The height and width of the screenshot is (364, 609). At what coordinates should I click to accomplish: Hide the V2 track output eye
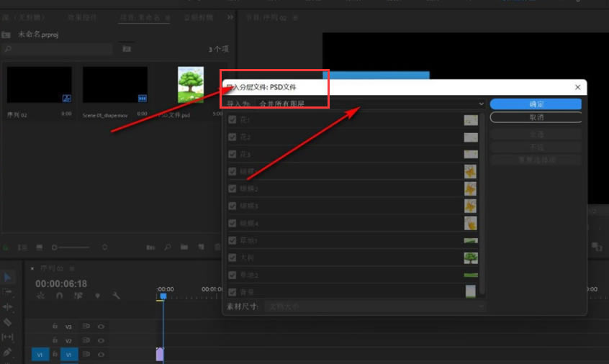(101, 340)
